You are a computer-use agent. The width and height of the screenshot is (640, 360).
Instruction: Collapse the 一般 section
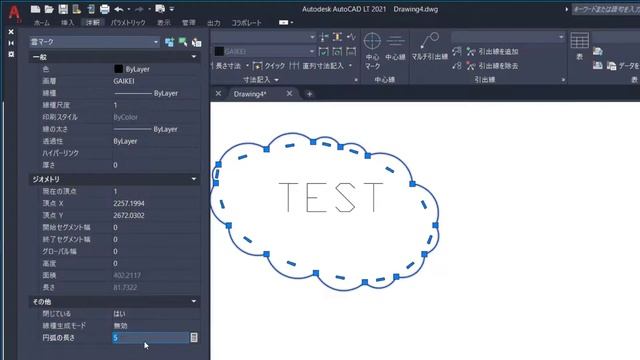coord(194,57)
